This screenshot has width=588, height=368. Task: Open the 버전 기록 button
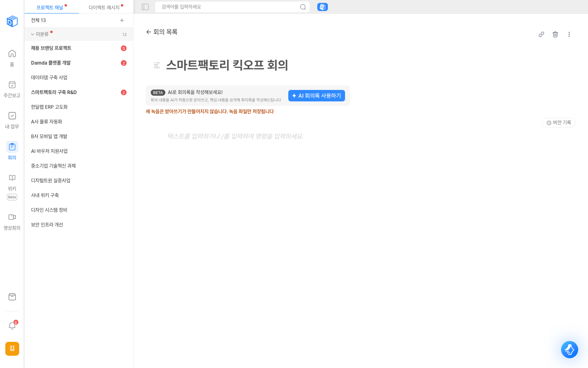559,123
